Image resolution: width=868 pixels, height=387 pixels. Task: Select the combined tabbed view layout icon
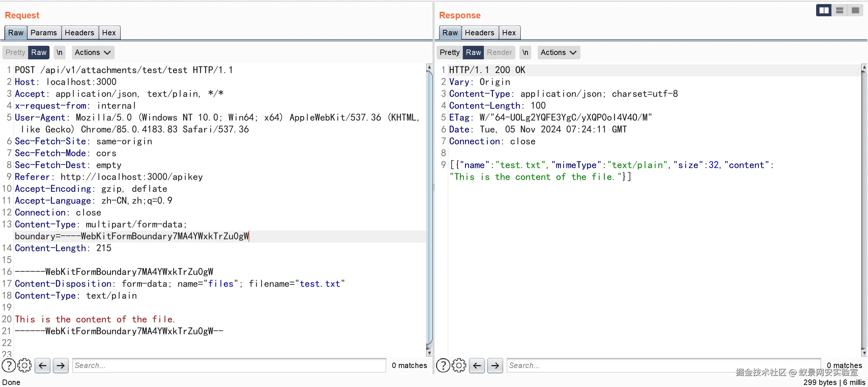click(x=855, y=11)
